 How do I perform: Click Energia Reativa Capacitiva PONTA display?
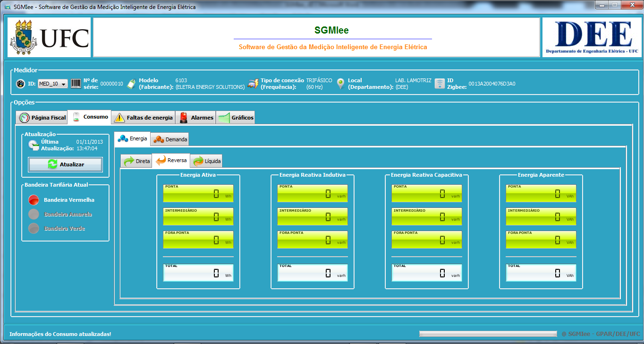(427, 193)
